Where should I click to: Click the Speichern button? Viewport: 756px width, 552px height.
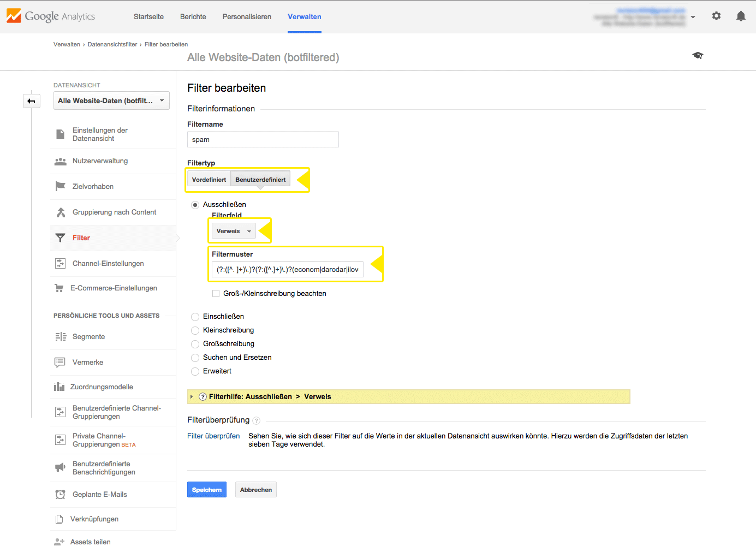(x=207, y=490)
